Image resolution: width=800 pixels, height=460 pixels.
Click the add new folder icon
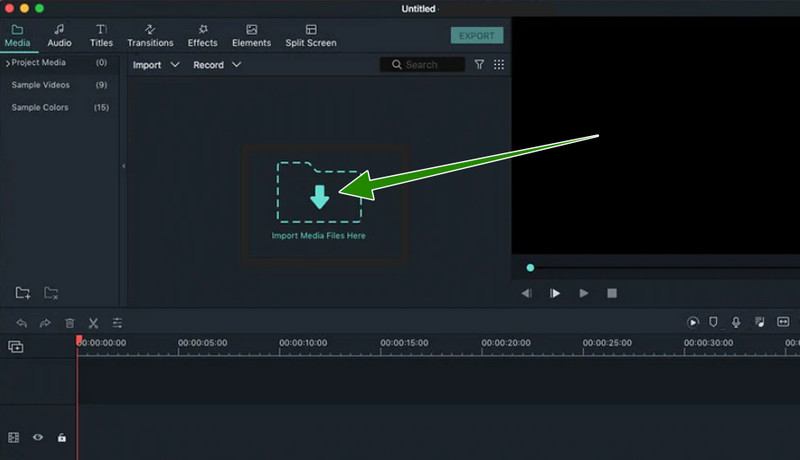point(22,293)
